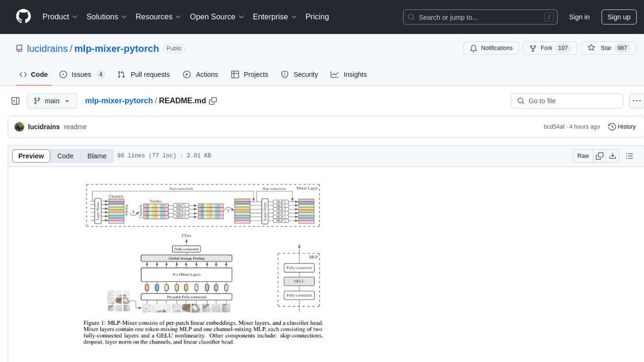Viewport: 644px width, 362px height.
Task: Open the Projects tab
Action: [250, 74]
